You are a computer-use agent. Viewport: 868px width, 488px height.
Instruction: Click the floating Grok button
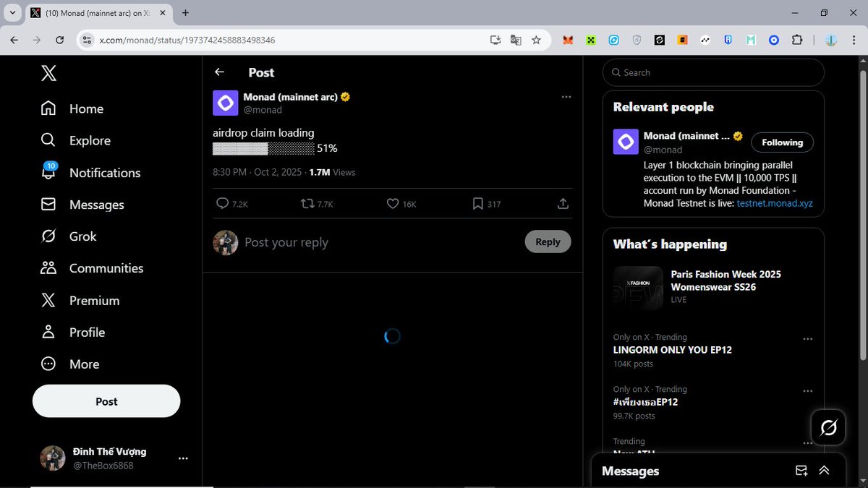pos(828,428)
